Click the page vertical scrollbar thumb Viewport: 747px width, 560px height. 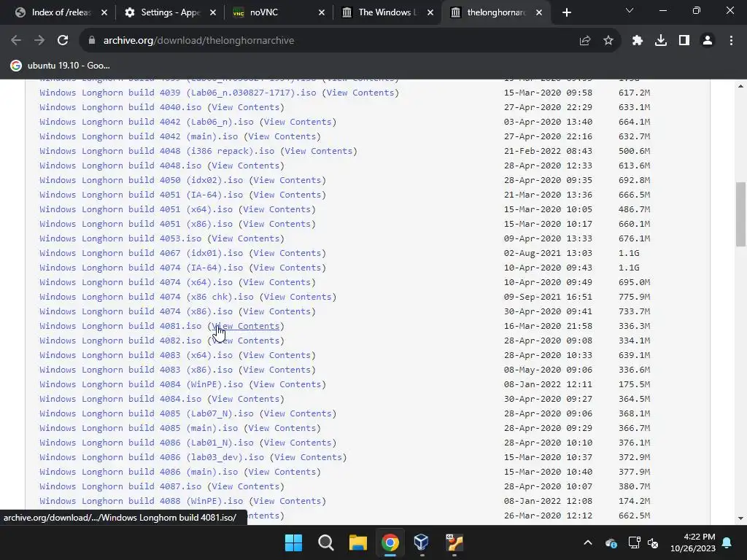[x=740, y=214]
